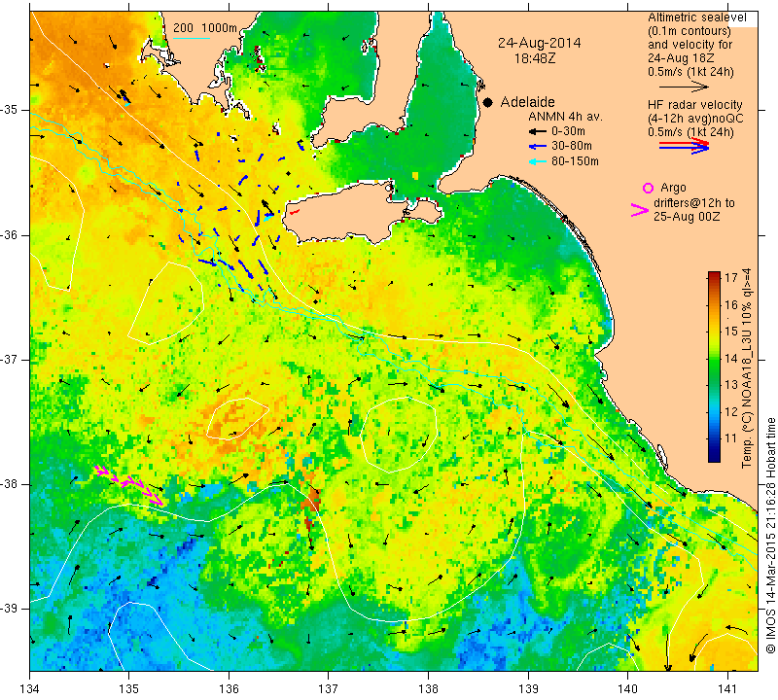Click the magenta drifter chevron legend symbol

pos(640,210)
